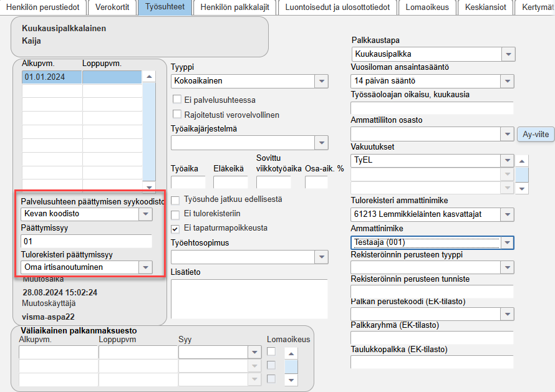
Task: Open Työehtosopimus dropdown
Action: tap(321, 257)
